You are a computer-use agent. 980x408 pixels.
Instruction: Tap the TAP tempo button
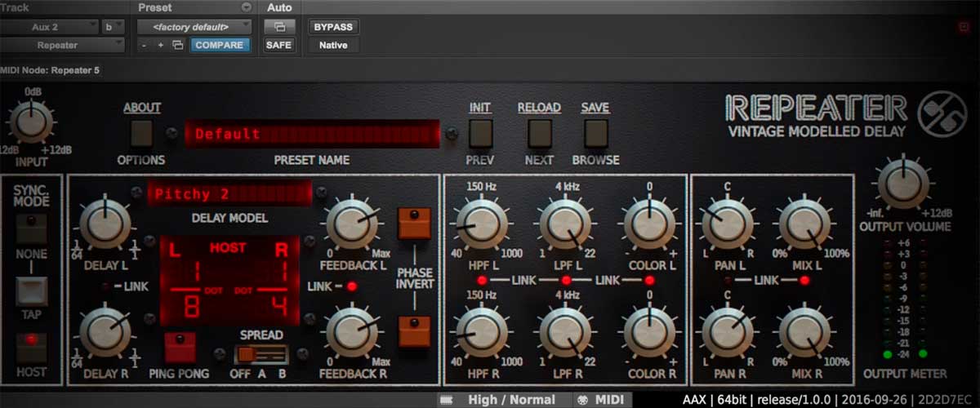tap(31, 291)
